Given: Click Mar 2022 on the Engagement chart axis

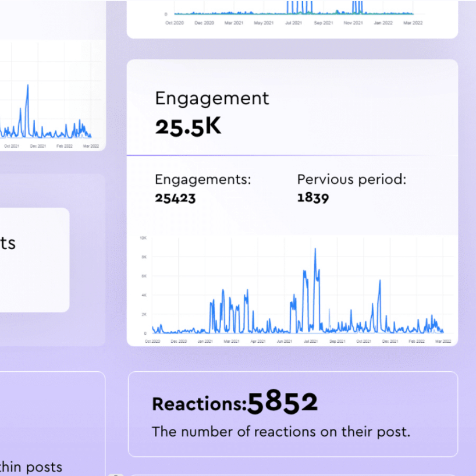Looking at the screenshot, I should point(443,341).
